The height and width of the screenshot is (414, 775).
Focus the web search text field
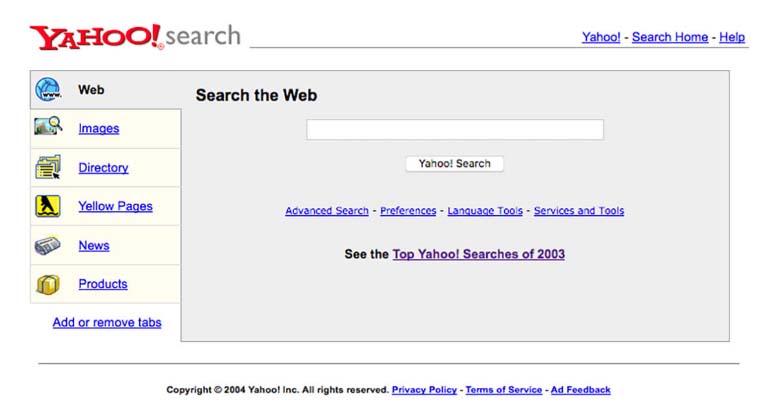[454, 130]
